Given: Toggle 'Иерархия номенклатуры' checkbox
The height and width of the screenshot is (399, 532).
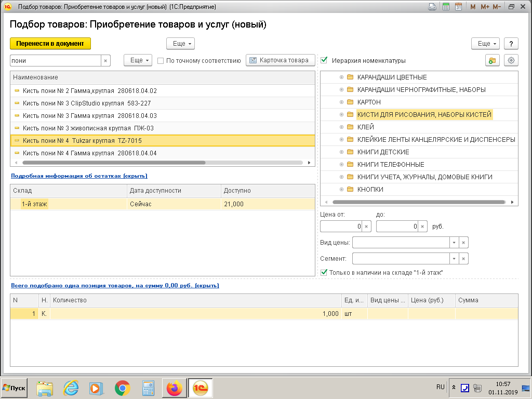Looking at the screenshot, I should pos(324,60).
